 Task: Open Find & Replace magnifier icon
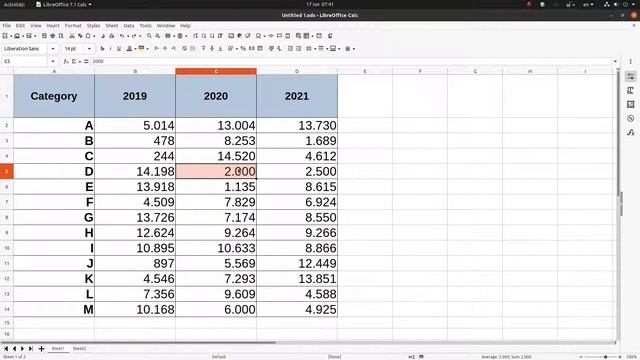[x=149, y=36]
